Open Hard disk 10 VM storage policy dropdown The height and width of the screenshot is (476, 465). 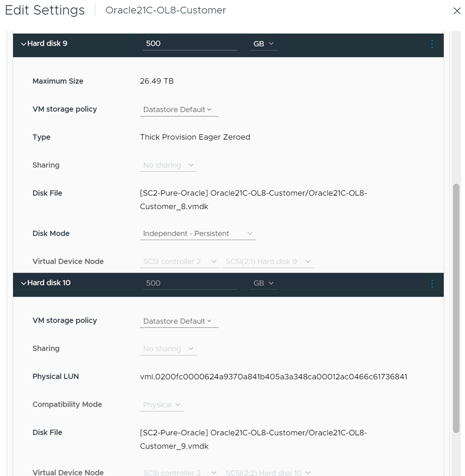(x=179, y=321)
